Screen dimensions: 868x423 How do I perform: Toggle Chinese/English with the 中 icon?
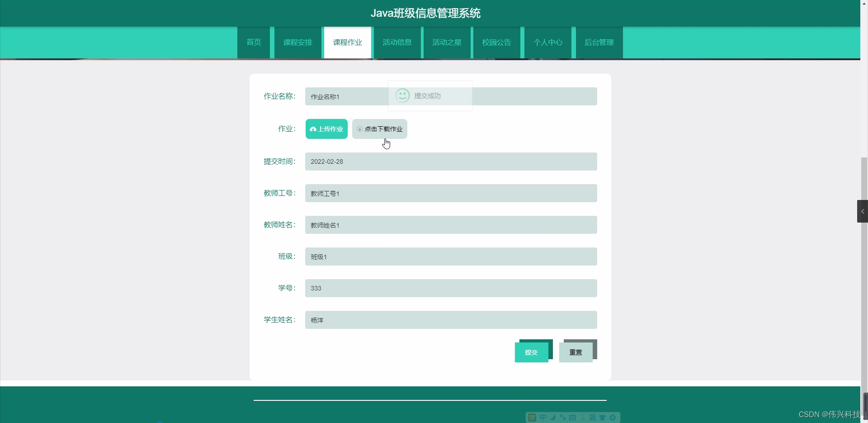pyautogui.click(x=543, y=417)
